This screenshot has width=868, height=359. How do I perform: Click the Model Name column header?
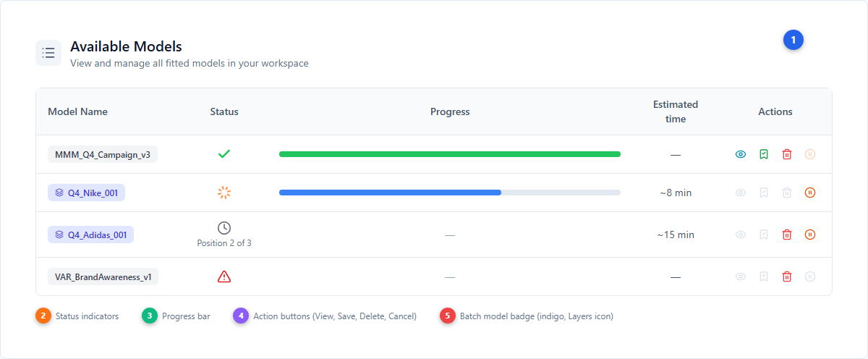tap(77, 111)
